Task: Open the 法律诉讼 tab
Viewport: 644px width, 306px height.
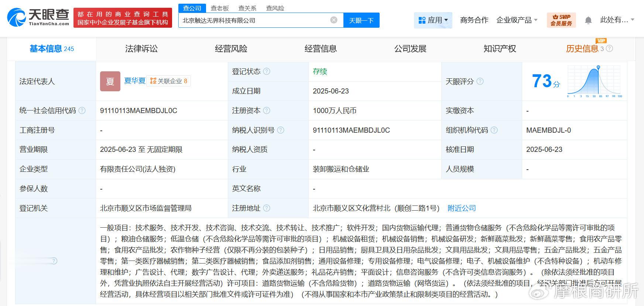Action: click(141, 48)
